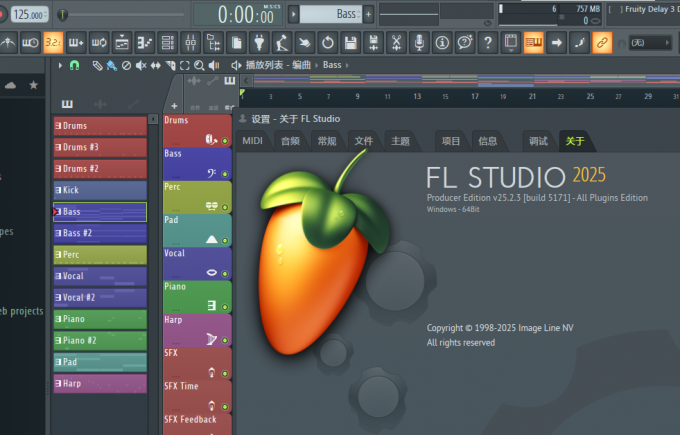
Task: Switch to the MIDI settings tab
Action: [252, 141]
